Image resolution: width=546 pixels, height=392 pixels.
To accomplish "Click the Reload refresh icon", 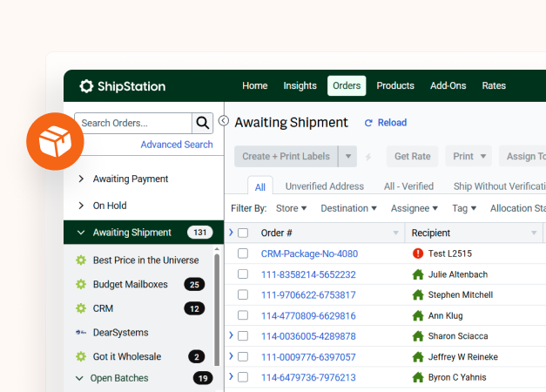I will (368, 123).
